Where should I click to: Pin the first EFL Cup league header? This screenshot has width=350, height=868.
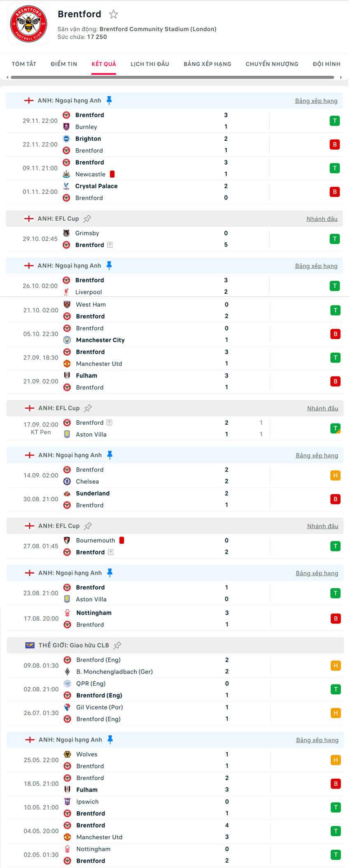87,219
